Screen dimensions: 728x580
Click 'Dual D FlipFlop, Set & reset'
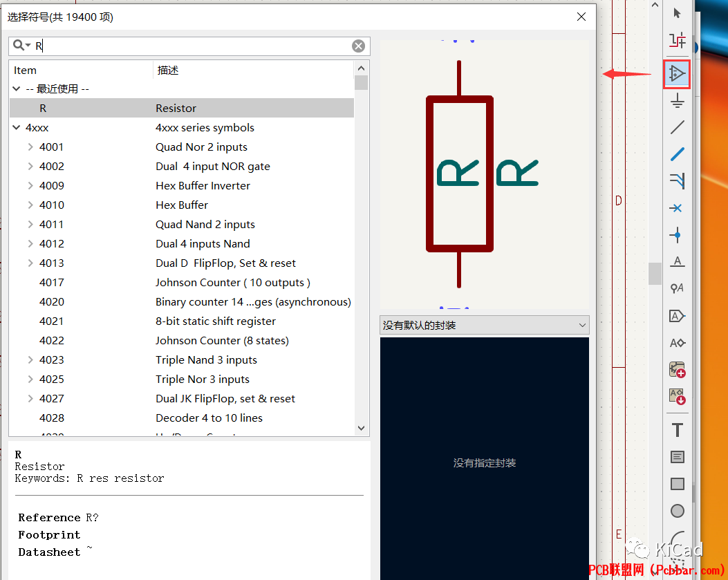(x=225, y=263)
